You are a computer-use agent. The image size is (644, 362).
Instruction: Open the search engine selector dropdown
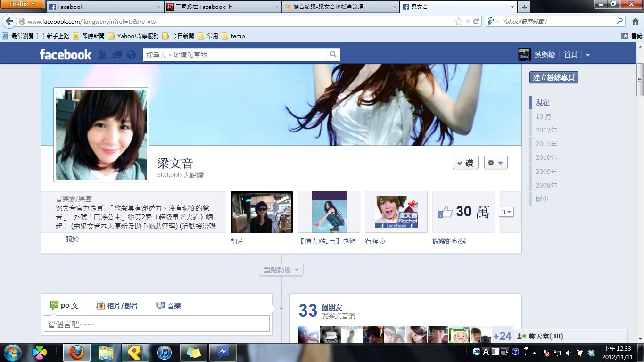[492, 21]
